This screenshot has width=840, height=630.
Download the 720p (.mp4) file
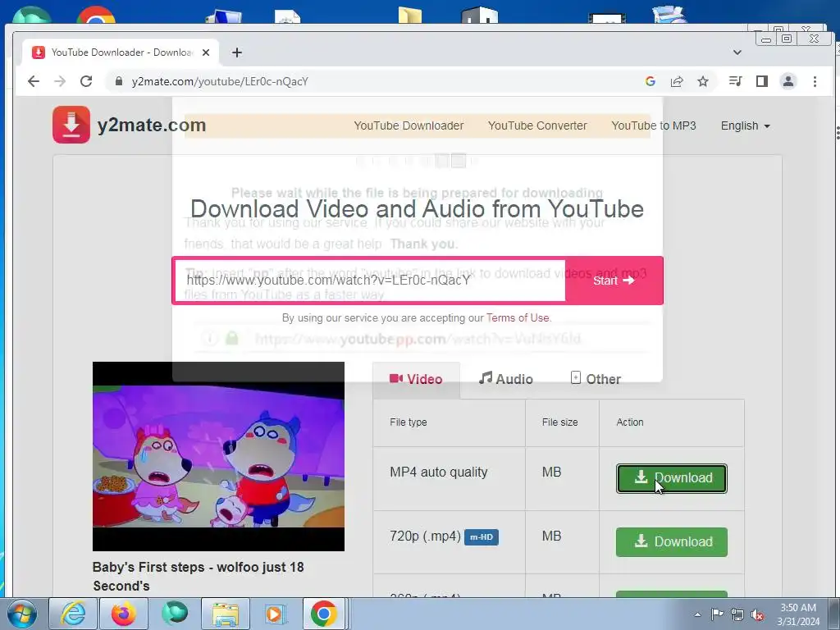point(672,541)
